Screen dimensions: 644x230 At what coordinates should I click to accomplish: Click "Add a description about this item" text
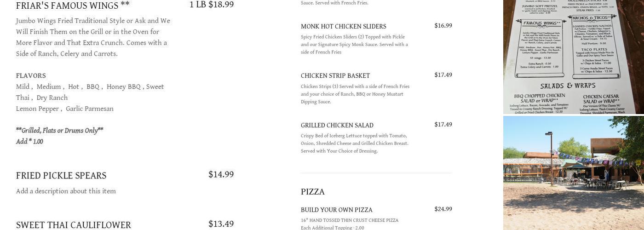pos(66,191)
